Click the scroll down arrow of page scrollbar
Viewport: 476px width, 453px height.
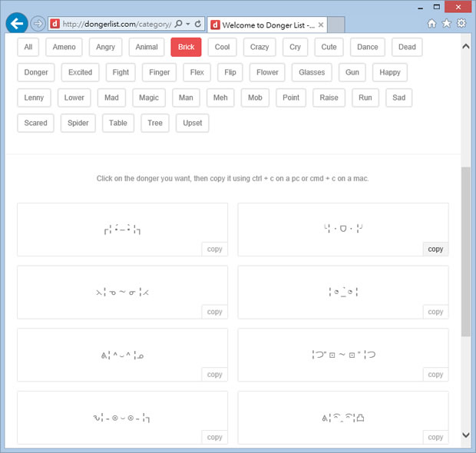coord(466,436)
